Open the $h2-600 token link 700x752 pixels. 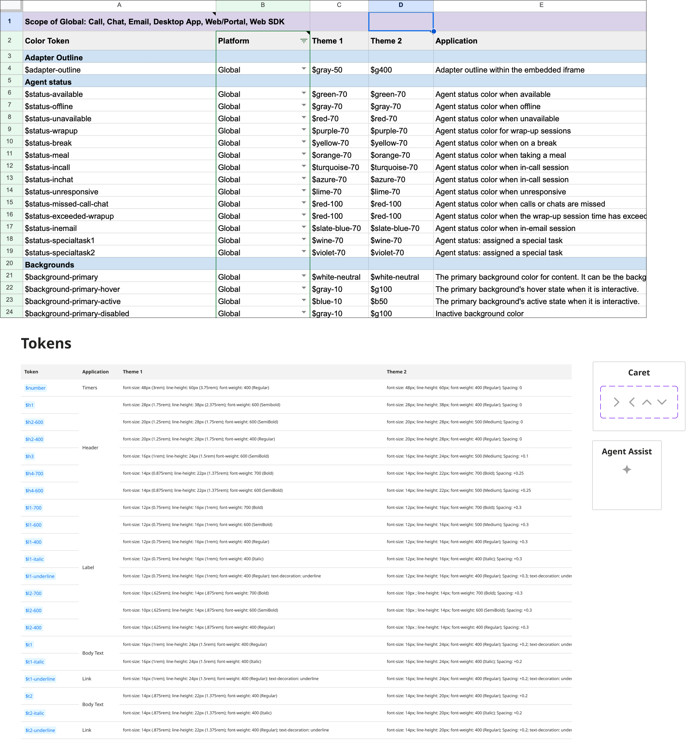pyautogui.click(x=34, y=422)
